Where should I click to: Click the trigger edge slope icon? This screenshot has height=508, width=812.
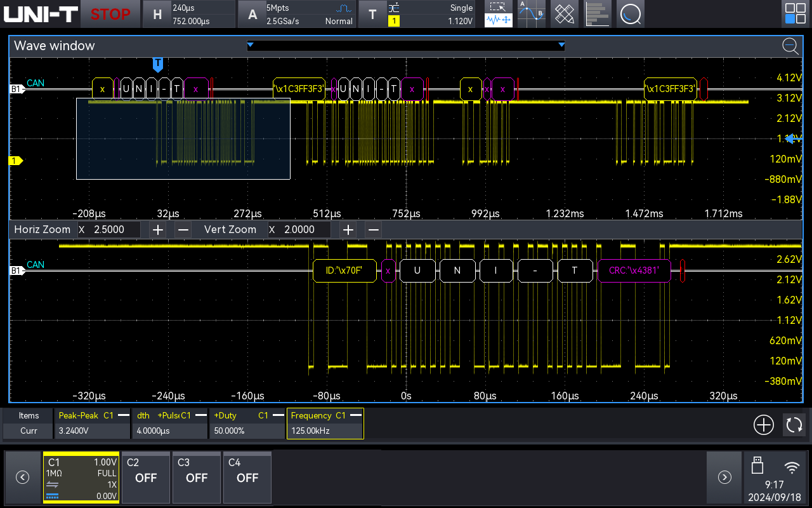pyautogui.click(x=394, y=8)
